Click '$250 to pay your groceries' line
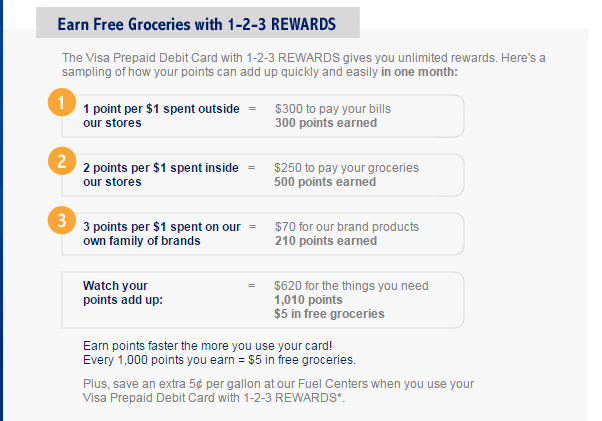The width and height of the screenshot is (602, 421). pos(346,168)
